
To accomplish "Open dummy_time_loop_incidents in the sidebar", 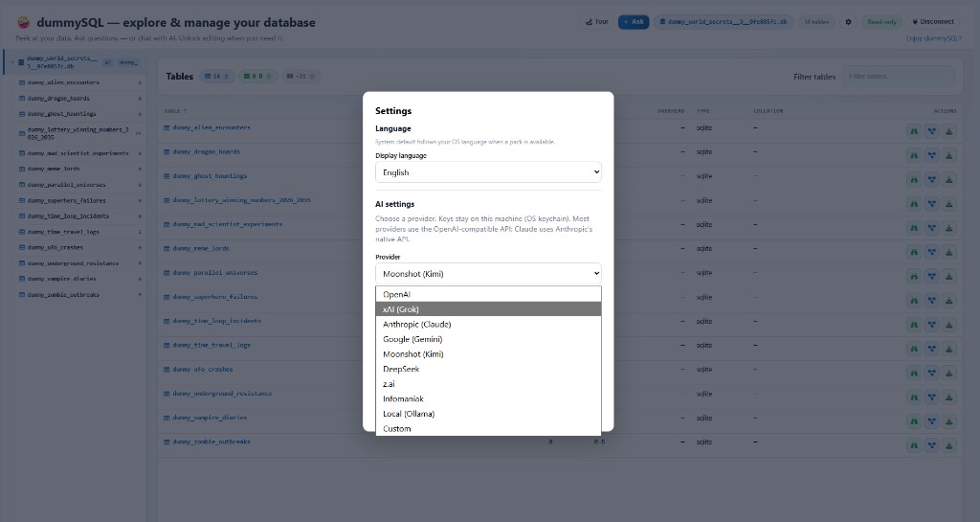I will point(80,216).
